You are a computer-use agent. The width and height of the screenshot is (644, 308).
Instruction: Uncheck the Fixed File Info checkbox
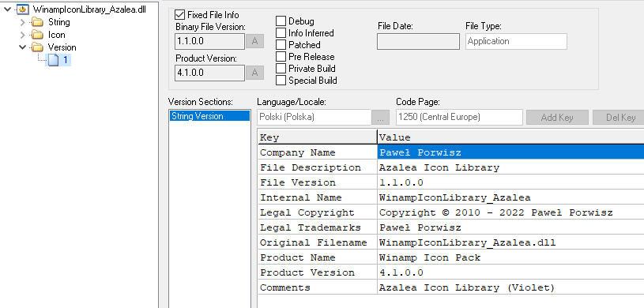coord(179,15)
